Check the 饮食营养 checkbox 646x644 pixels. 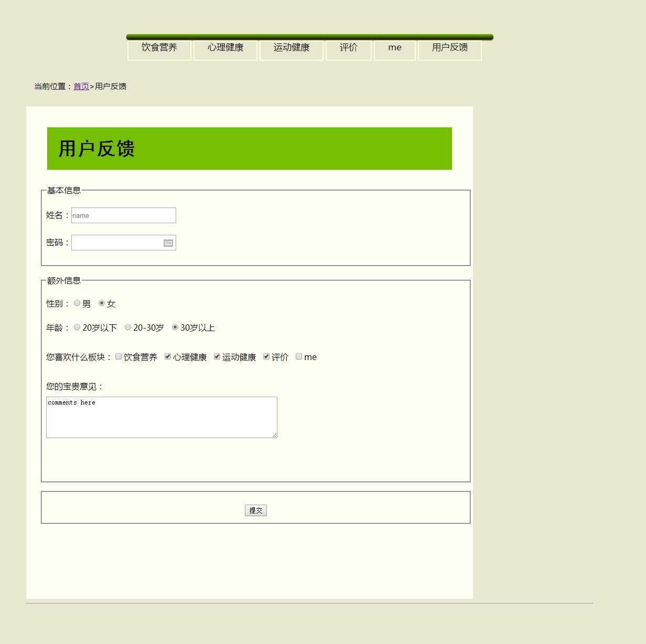119,356
